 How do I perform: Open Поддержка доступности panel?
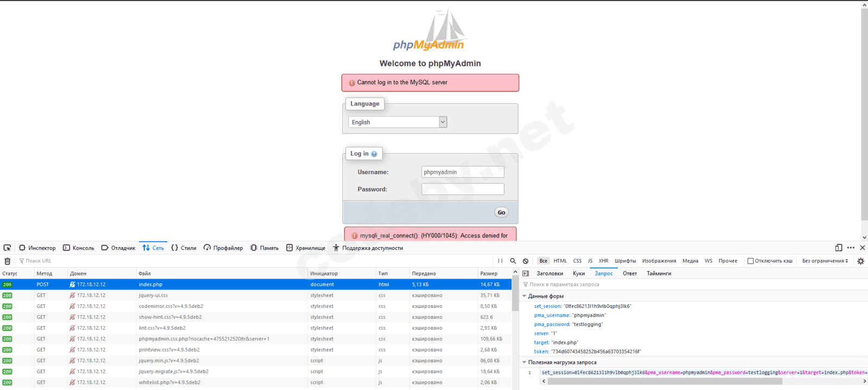tap(368, 248)
